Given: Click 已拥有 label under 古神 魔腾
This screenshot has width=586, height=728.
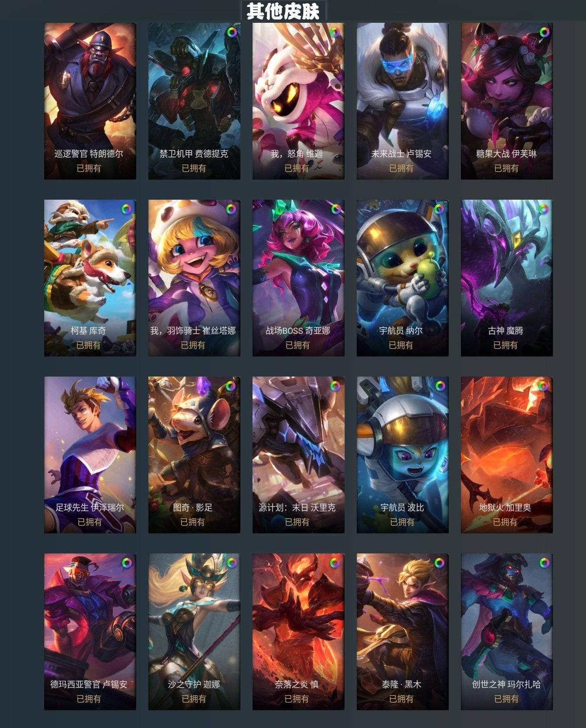Looking at the screenshot, I should point(506,345).
